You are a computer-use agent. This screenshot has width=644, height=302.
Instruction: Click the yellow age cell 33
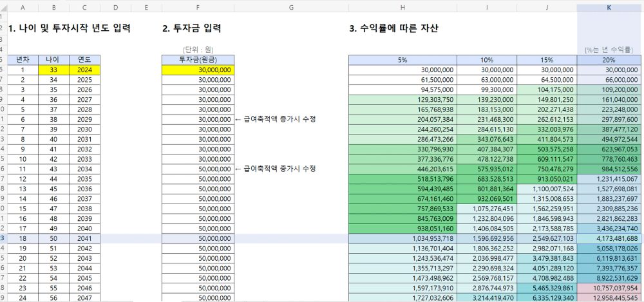click(54, 70)
